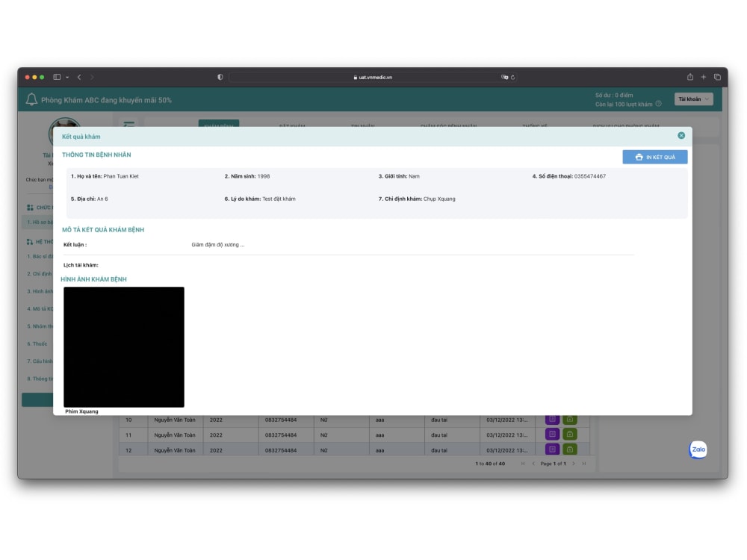Click the Test đặt khám reason text
Screen dimensions: 747x560
pos(279,199)
